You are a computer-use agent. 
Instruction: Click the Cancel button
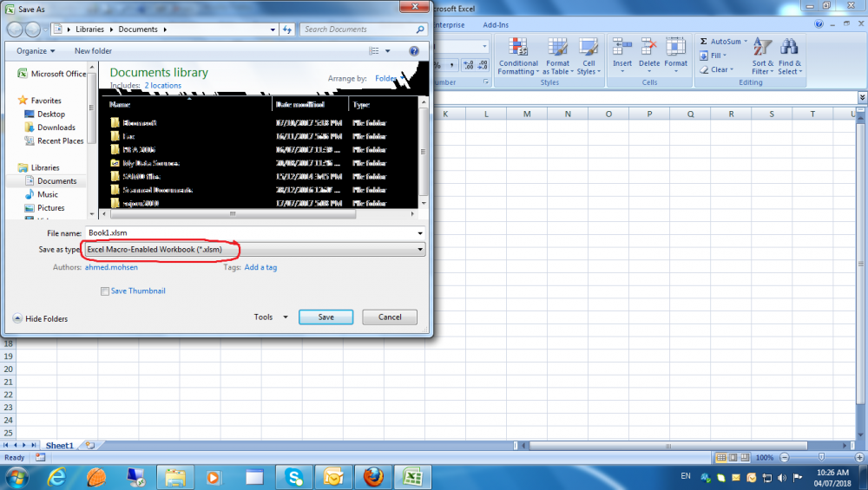[390, 317]
